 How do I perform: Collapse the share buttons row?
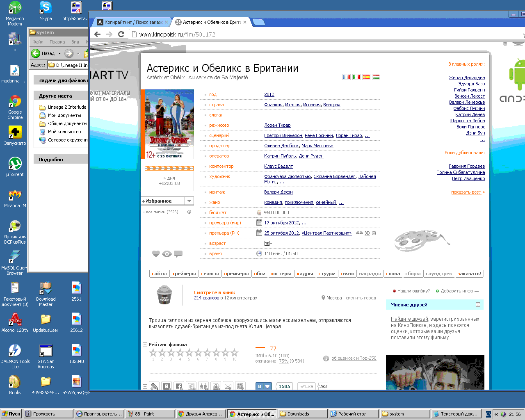(x=145, y=386)
